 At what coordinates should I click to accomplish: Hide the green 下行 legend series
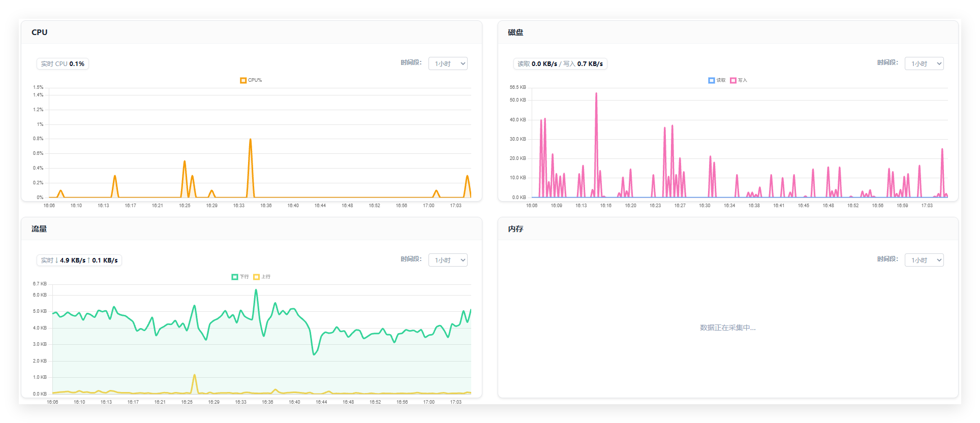point(240,277)
